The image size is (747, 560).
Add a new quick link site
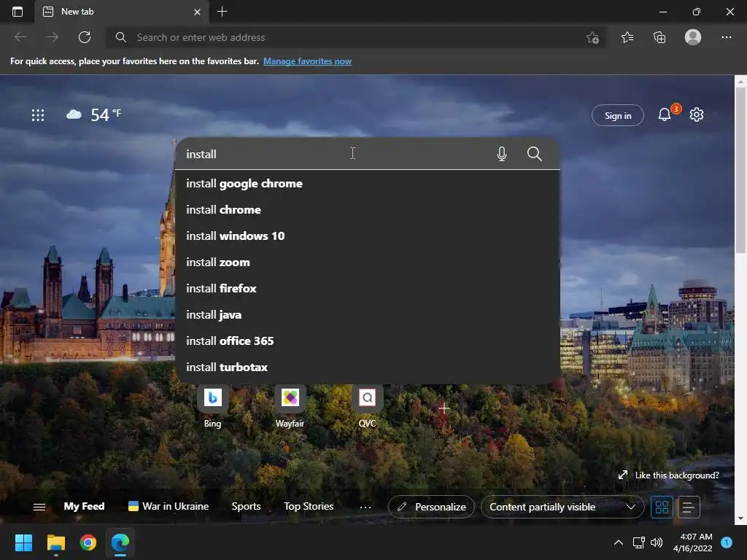click(x=444, y=408)
